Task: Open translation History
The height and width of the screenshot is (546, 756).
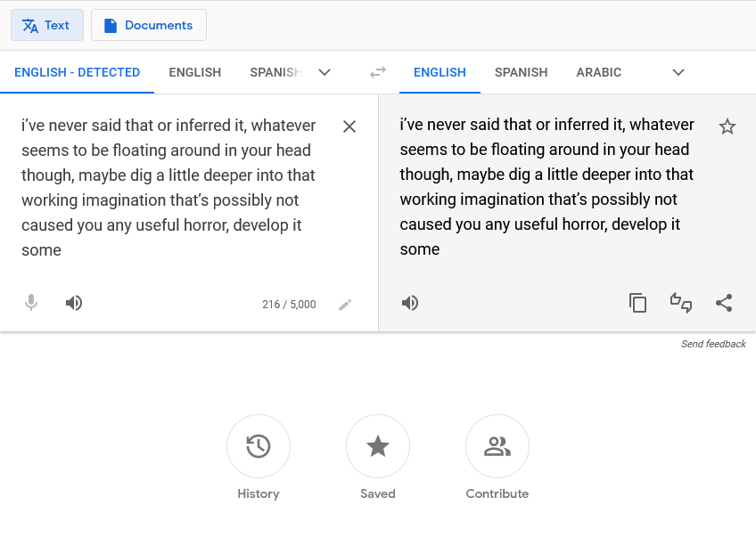Action: tap(259, 446)
